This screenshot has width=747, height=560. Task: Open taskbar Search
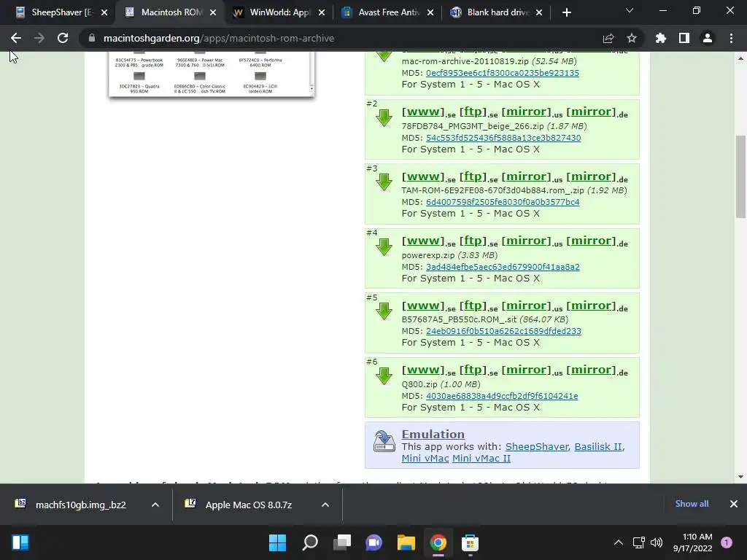310,542
